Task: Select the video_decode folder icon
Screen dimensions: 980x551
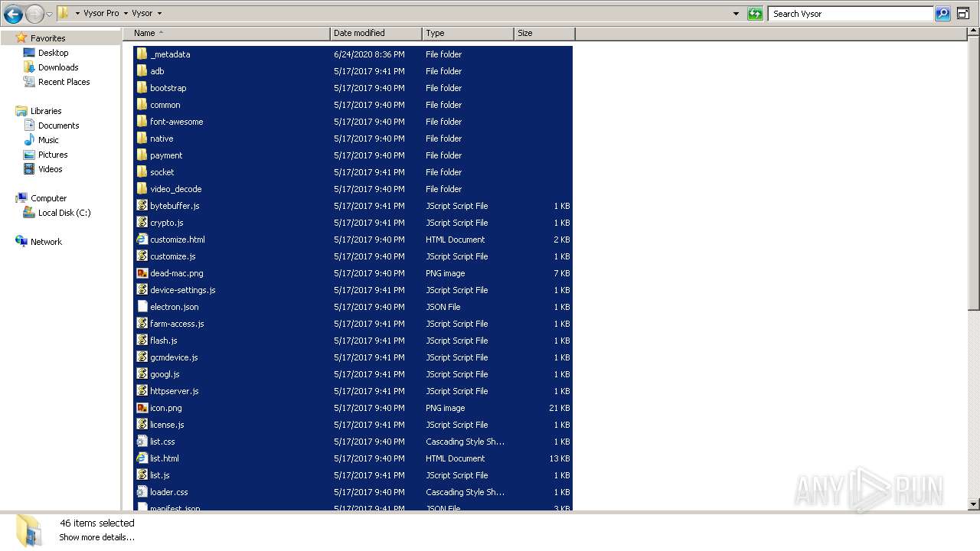Action: click(x=142, y=189)
